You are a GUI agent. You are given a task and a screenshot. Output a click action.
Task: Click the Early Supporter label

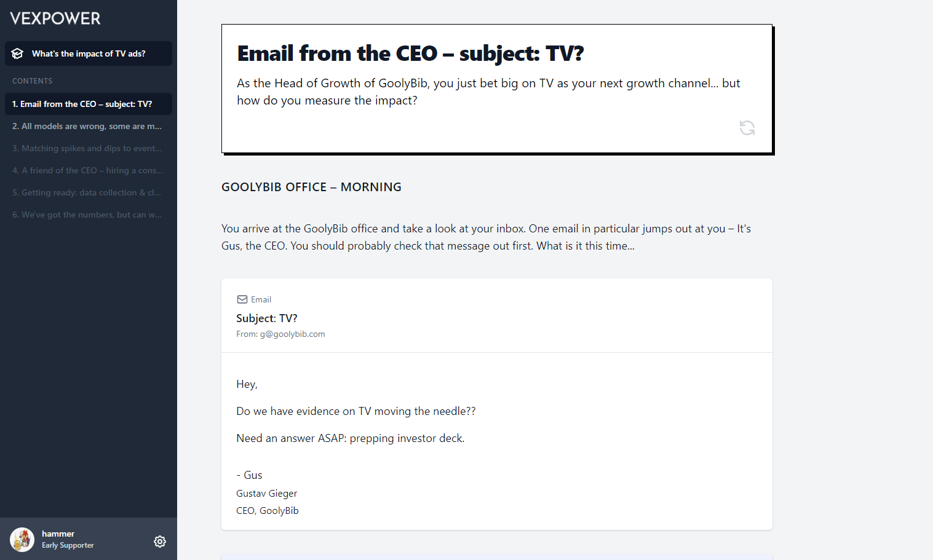(68, 545)
